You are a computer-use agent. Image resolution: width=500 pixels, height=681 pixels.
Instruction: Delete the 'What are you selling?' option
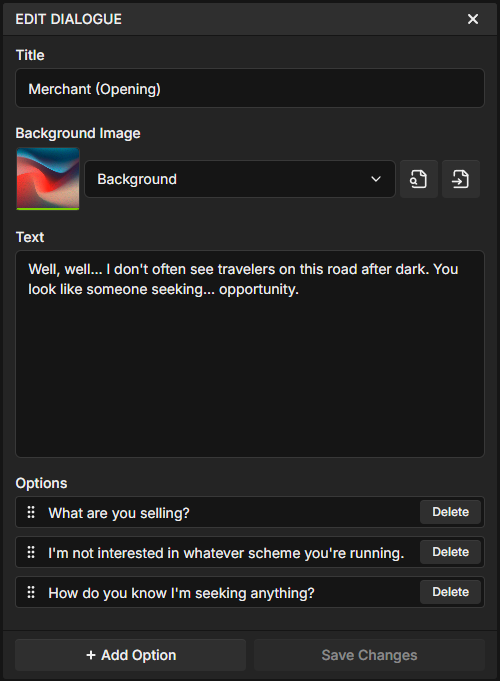tap(450, 512)
